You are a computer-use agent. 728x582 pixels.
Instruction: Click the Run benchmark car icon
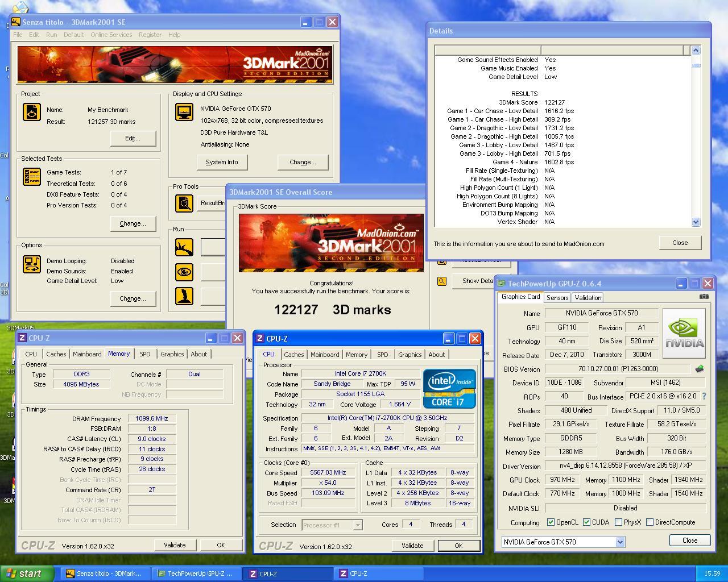click(184, 247)
